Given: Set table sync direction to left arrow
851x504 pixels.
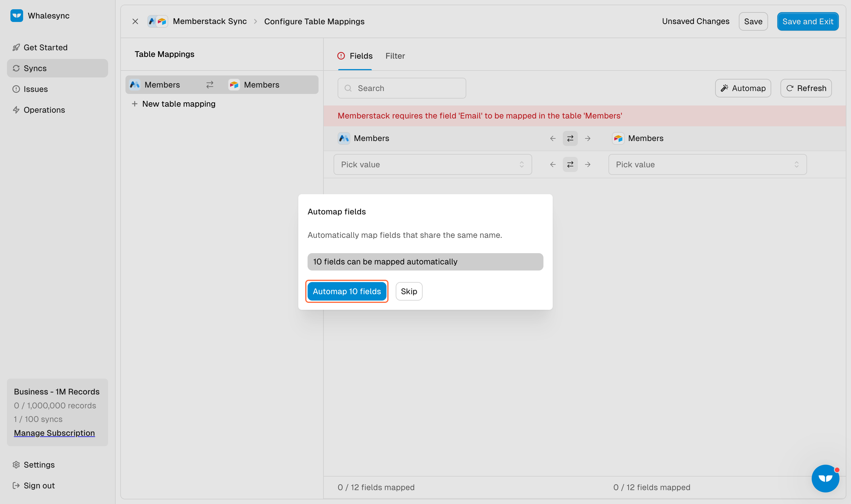Looking at the screenshot, I should pyautogui.click(x=553, y=138).
